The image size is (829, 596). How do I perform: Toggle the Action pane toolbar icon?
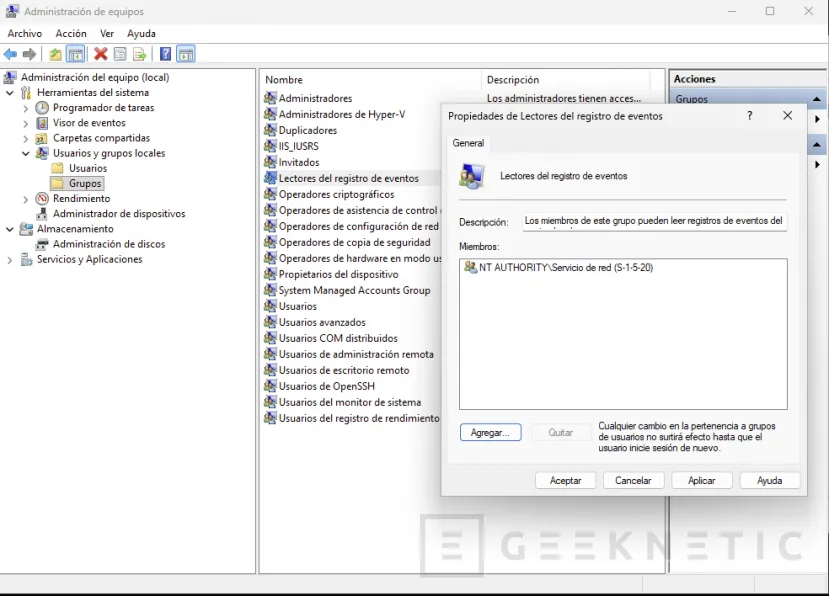click(x=186, y=54)
